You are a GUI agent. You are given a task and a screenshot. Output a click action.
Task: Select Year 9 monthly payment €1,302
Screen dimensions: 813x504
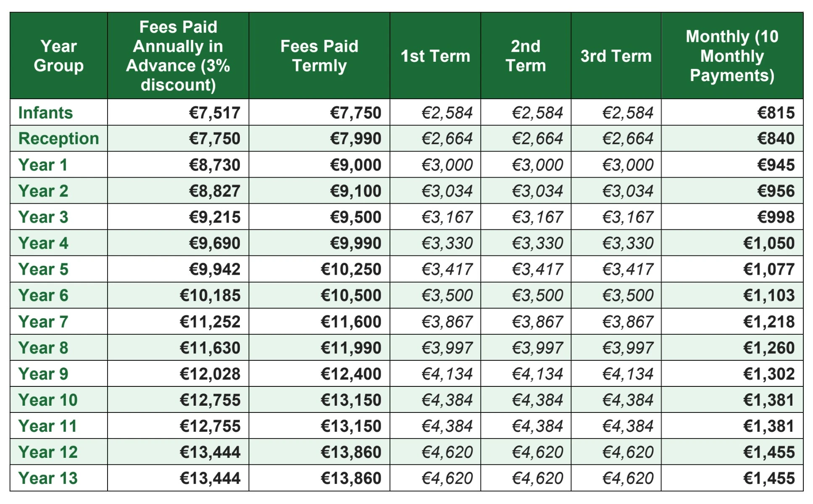(x=768, y=374)
